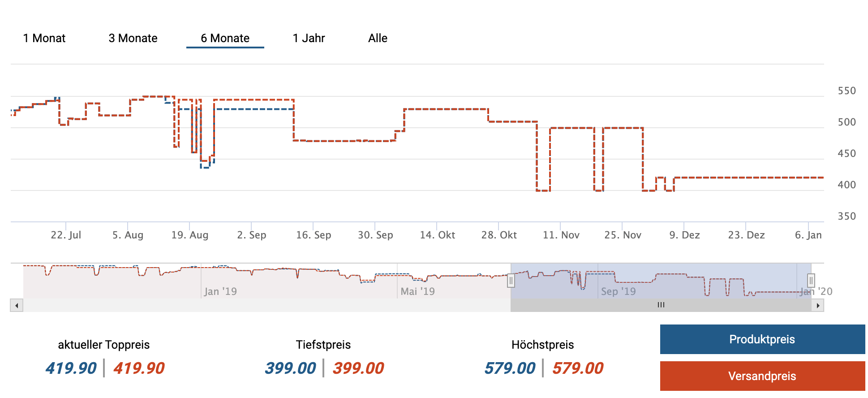Click the left scroll arrow of the navigator
Image resolution: width=868 pixels, height=398 pixels.
(17, 306)
